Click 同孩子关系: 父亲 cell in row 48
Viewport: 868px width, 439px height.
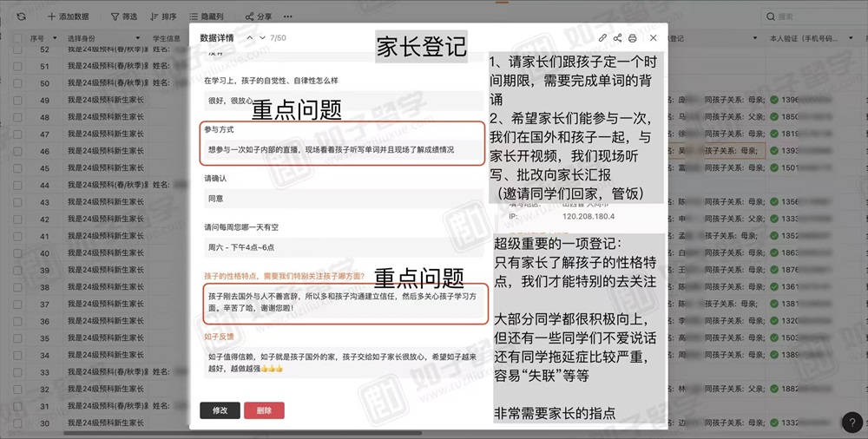pyautogui.click(x=734, y=117)
